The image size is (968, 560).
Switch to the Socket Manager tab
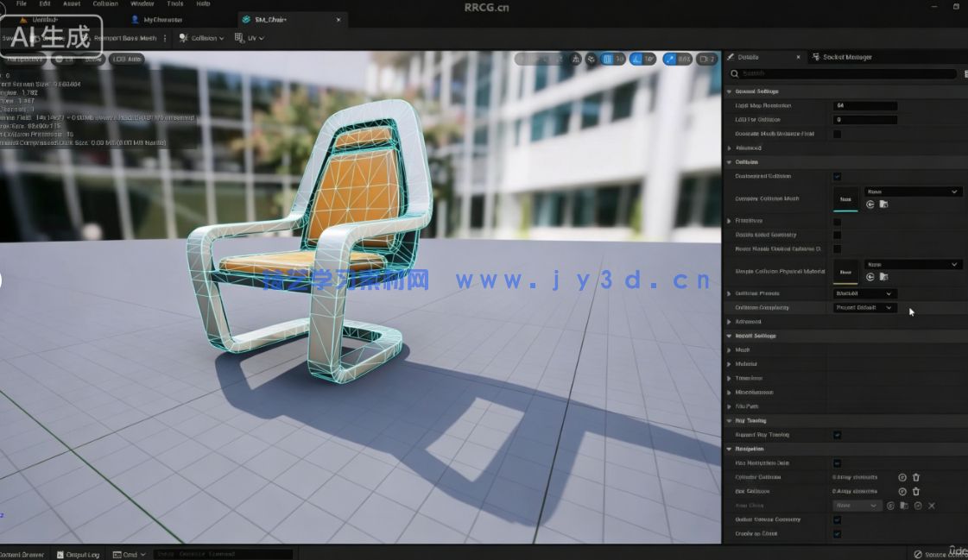coord(846,57)
